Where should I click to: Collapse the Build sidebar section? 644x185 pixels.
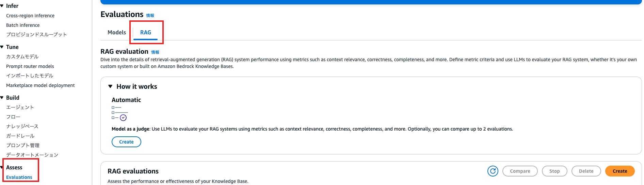(2, 98)
